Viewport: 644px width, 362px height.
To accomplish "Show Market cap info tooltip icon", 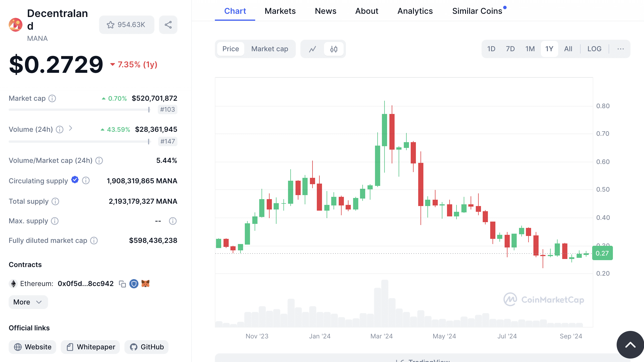I will 52,98.
